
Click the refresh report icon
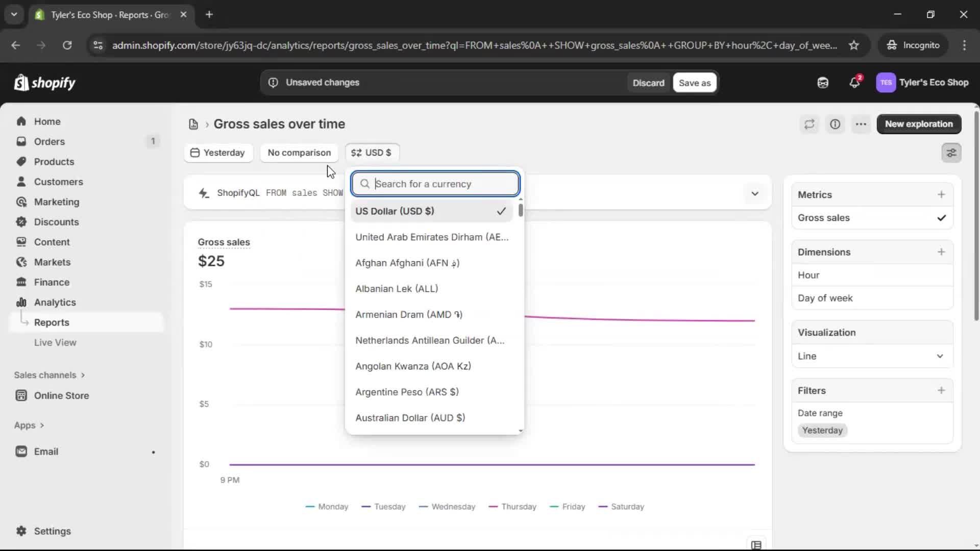pos(809,124)
